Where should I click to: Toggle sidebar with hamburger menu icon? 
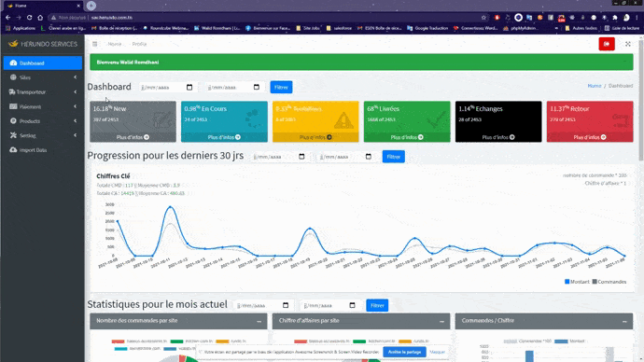coord(95,44)
